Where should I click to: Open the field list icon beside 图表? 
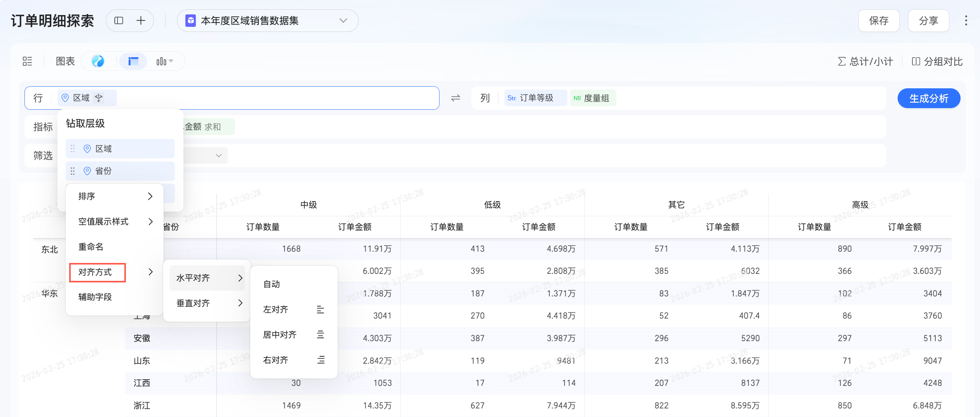pyautogui.click(x=27, y=61)
